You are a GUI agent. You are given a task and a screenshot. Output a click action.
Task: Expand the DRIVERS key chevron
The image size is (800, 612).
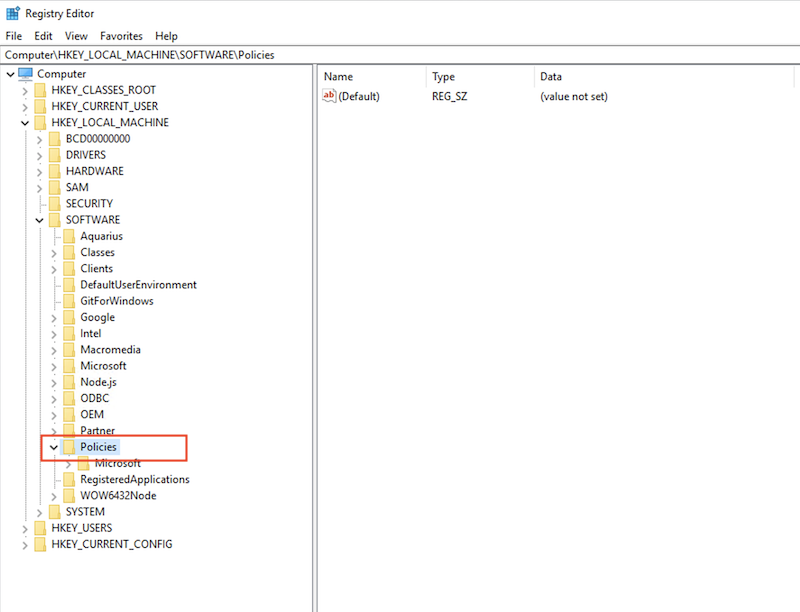click(x=39, y=156)
